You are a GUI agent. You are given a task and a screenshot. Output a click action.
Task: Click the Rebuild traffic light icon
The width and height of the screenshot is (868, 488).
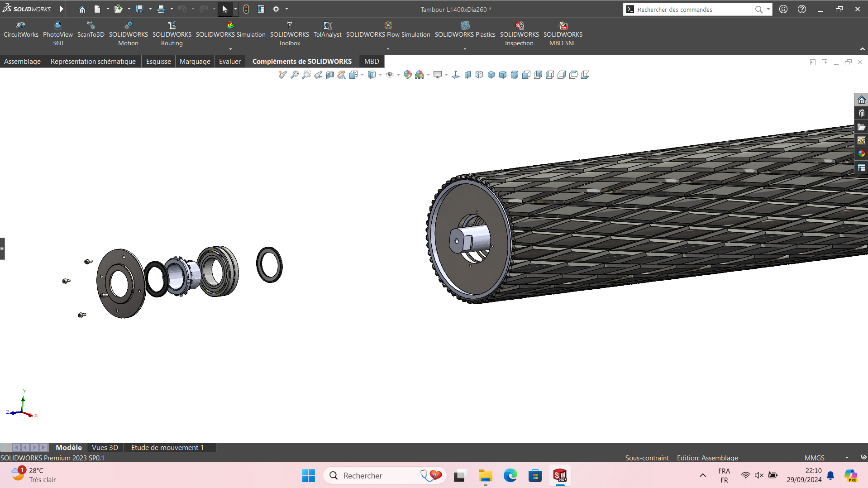click(246, 9)
